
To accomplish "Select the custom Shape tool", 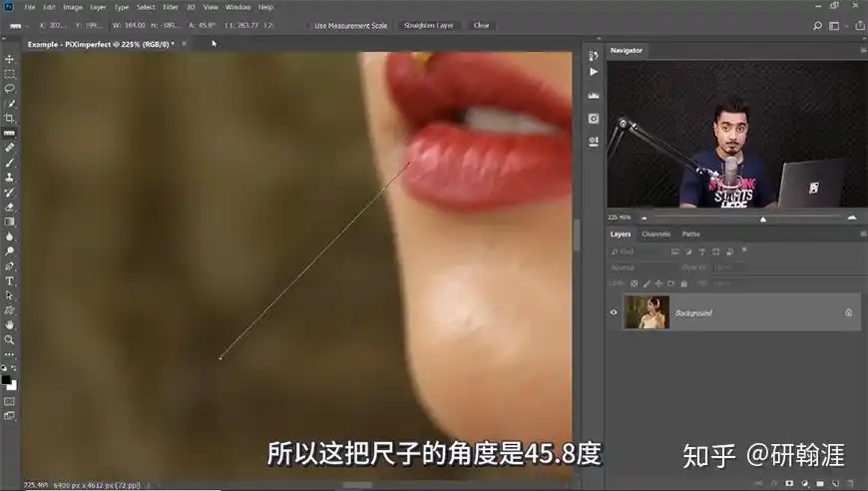I will [9, 310].
